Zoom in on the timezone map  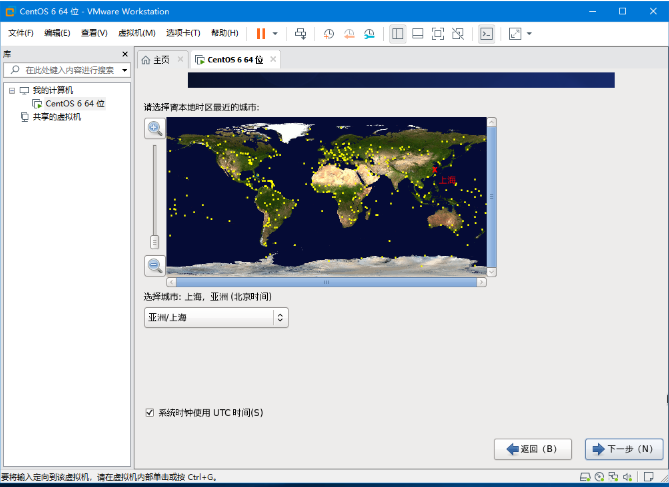(155, 128)
